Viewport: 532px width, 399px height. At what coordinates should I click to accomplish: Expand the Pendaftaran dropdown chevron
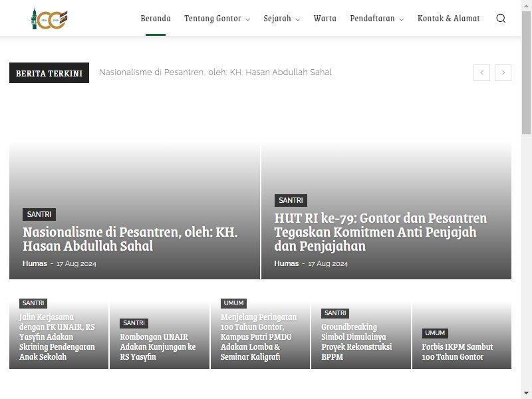[x=402, y=20]
